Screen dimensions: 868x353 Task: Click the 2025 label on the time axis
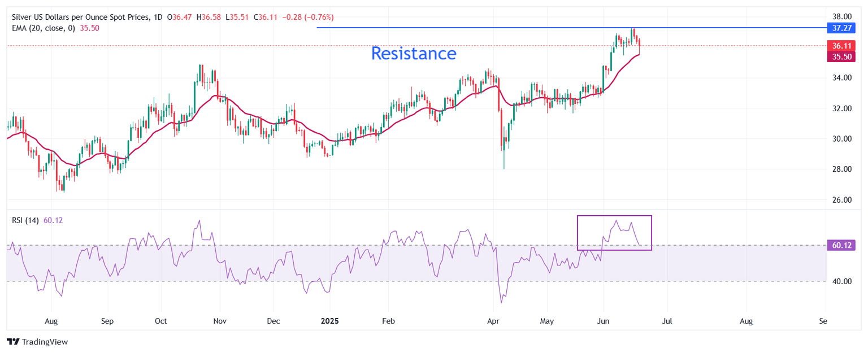tap(329, 321)
